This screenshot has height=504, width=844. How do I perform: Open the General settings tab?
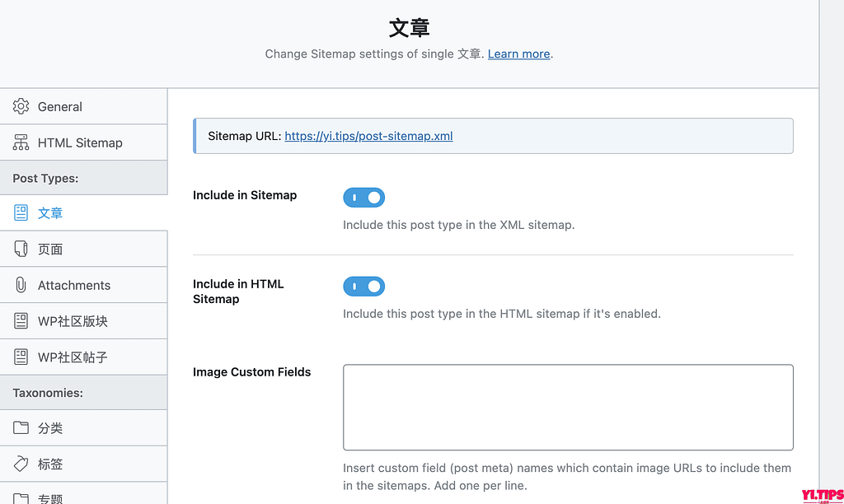click(x=60, y=107)
